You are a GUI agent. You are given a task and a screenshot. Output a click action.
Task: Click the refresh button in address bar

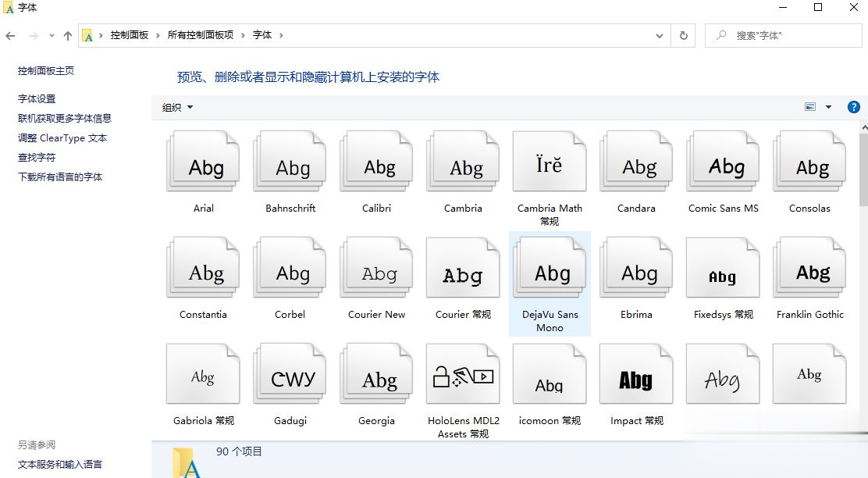(x=684, y=35)
